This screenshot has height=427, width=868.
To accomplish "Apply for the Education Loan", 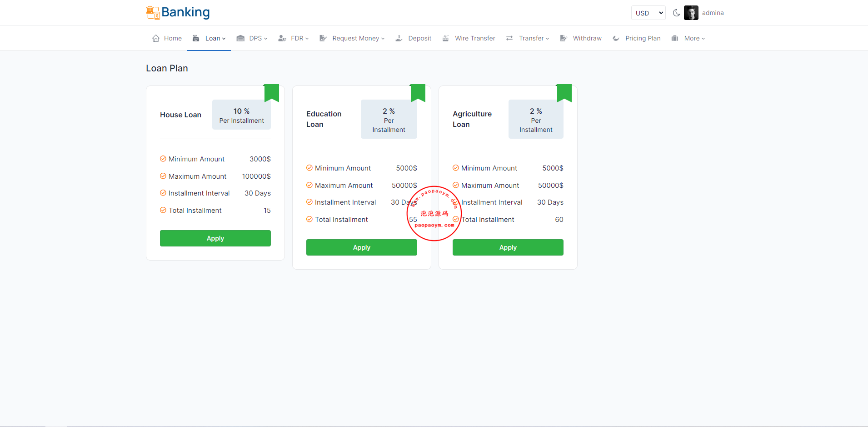I will (361, 247).
